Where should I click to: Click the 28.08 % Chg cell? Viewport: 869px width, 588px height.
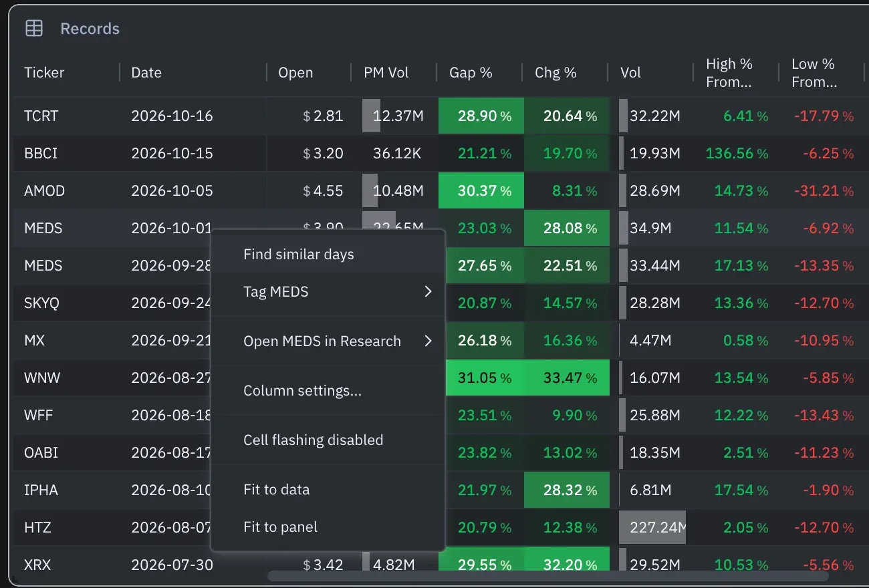tap(566, 229)
